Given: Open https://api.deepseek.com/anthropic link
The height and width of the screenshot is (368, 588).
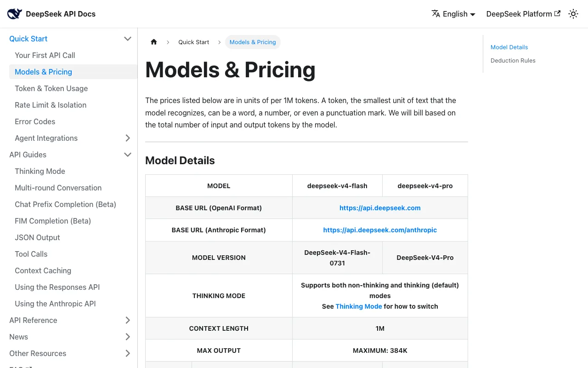Looking at the screenshot, I should (380, 230).
